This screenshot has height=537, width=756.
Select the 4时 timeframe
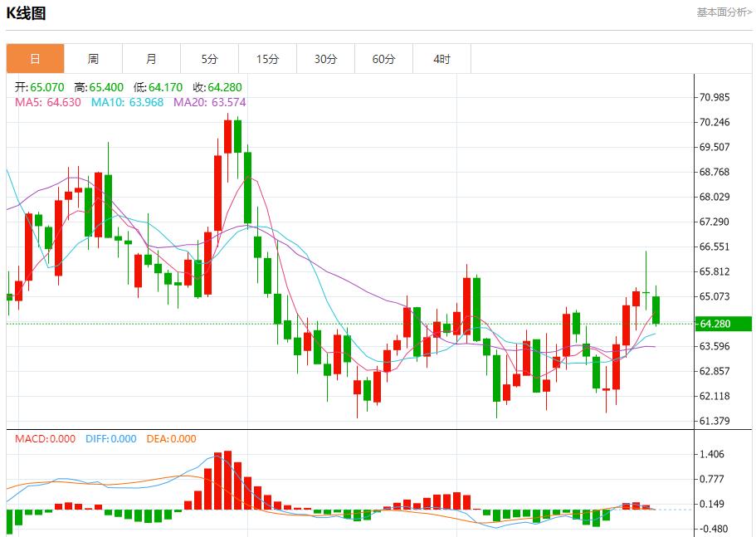click(443, 58)
